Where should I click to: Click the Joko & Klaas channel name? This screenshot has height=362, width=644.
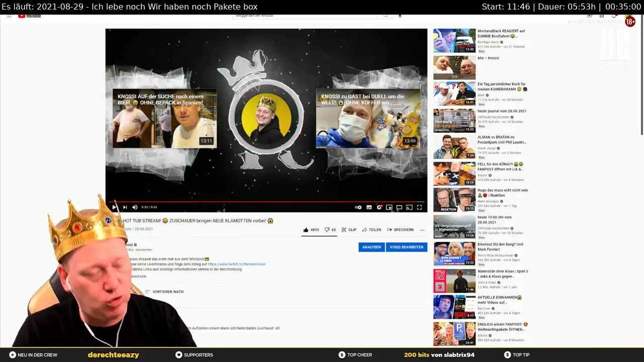(x=487, y=283)
